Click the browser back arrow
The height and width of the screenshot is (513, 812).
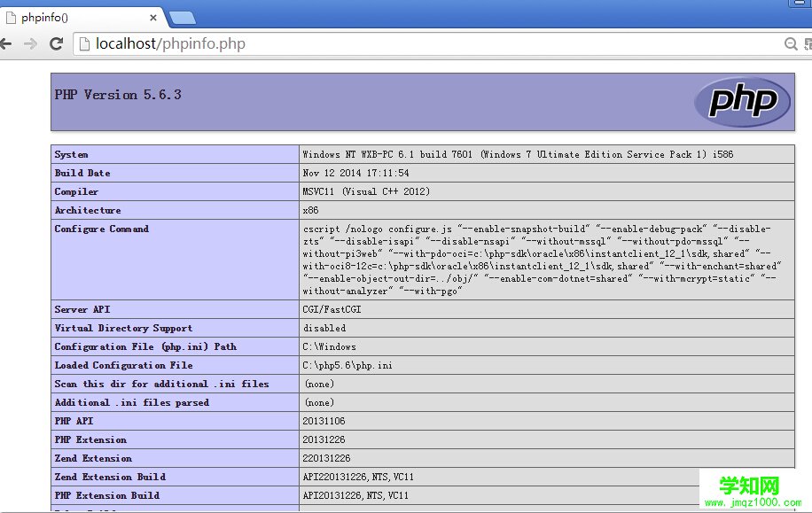click(5, 44)
